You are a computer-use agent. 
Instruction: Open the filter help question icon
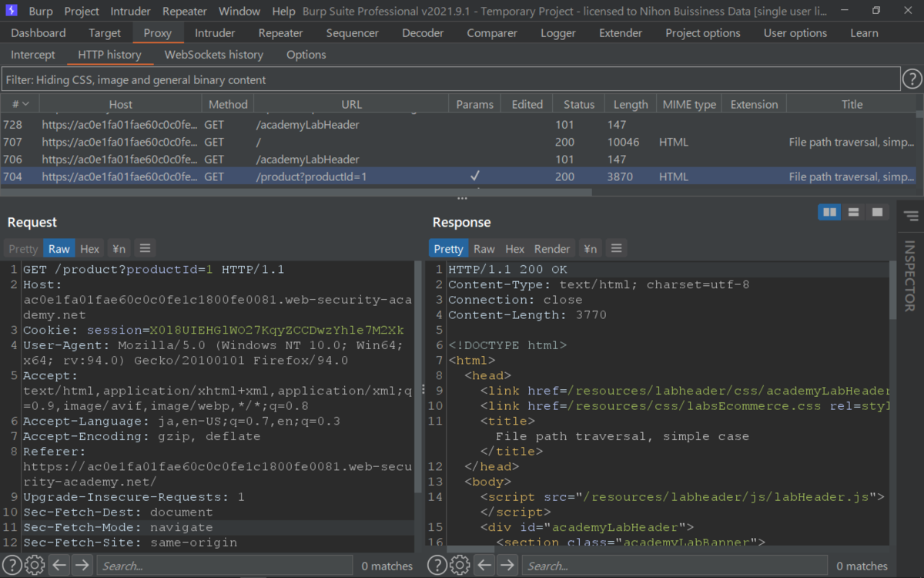[x=912, y=79]
